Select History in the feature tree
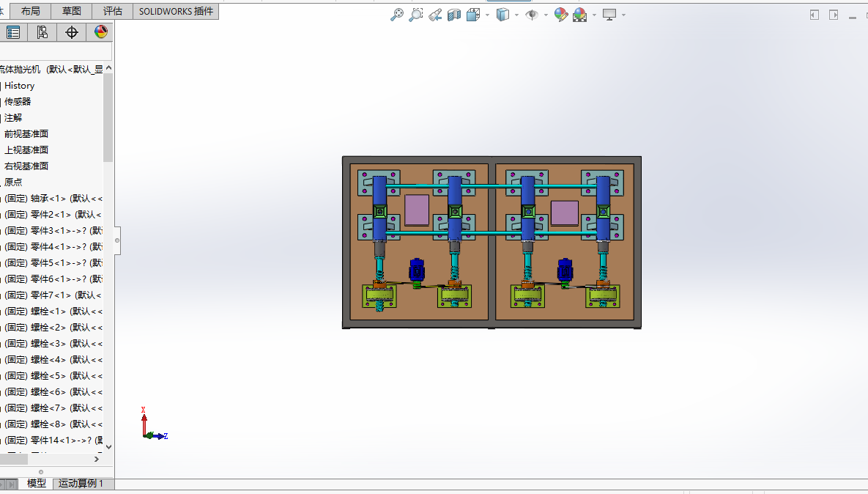This screenshot has width=868, height=494. (19, 86)
